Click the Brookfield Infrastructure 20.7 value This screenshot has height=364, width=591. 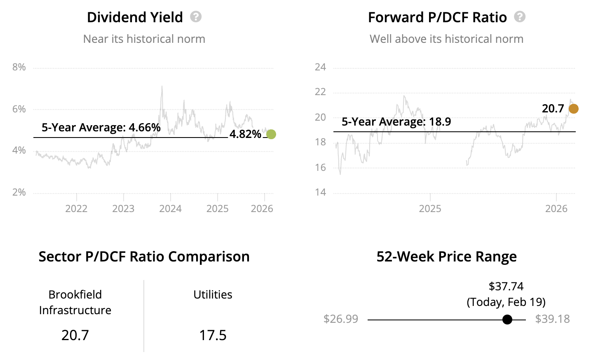[x=75, y=335]
